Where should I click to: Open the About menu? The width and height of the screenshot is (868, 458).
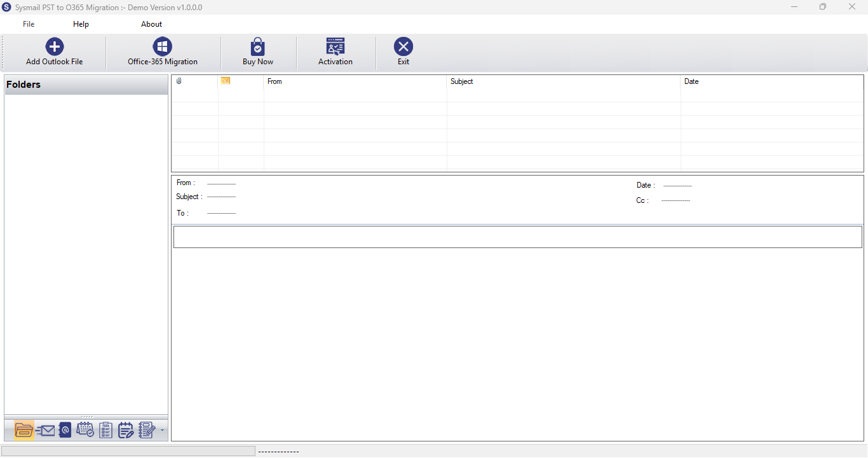151,24
